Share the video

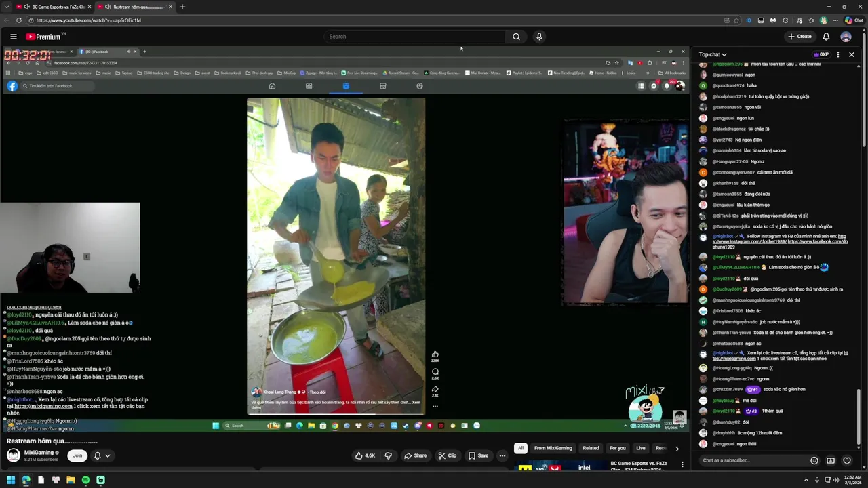coord(416,455)
